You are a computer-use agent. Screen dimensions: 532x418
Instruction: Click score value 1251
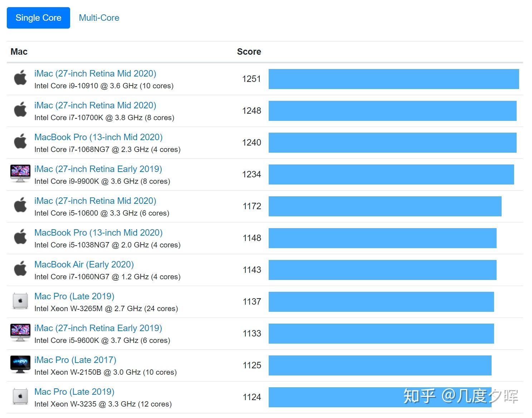(252, 79)
